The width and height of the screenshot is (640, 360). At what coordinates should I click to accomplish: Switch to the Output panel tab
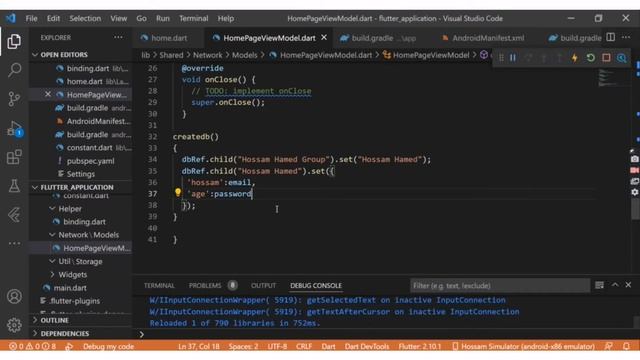click(x=263, y=285)
